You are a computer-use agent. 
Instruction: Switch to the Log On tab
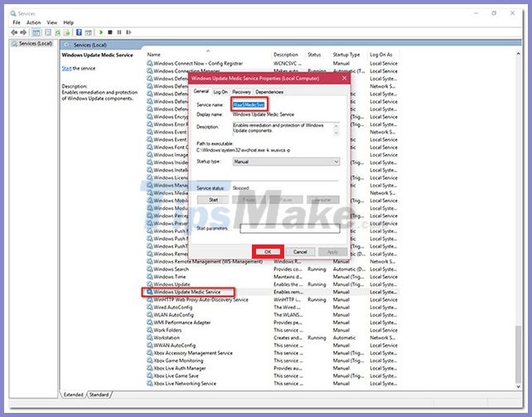[220, 92]
